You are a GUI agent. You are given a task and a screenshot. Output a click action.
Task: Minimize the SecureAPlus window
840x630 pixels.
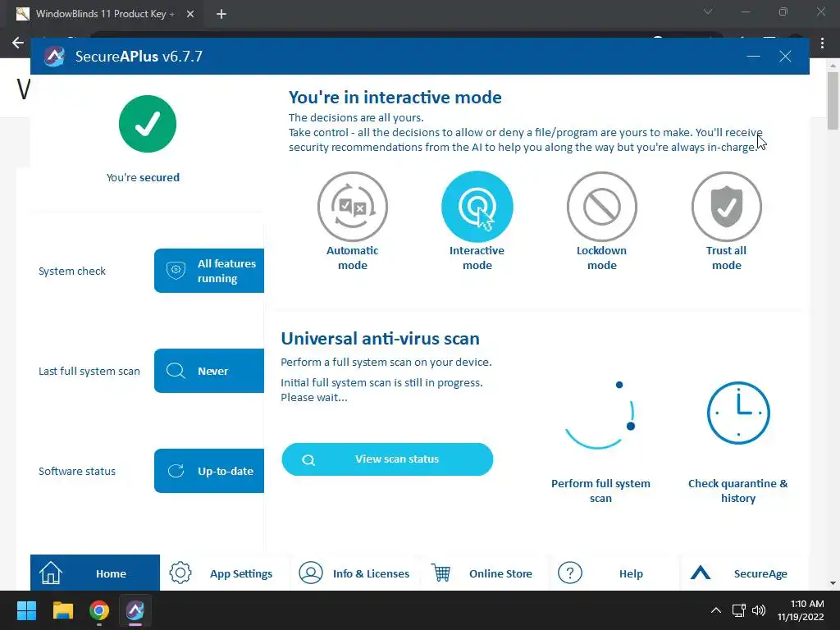[x=753, y=57]
